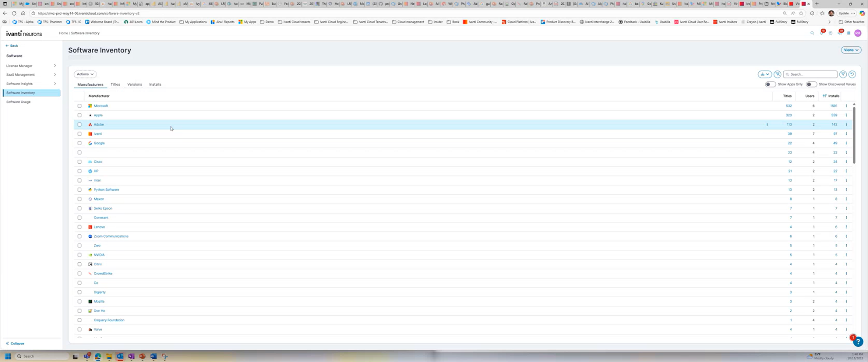Image resolution: width=868 pixels, height=362 pixels.
Task: Toggle Show Discovered Values switch
Action: pyautogui.click(x=811, y=84)
